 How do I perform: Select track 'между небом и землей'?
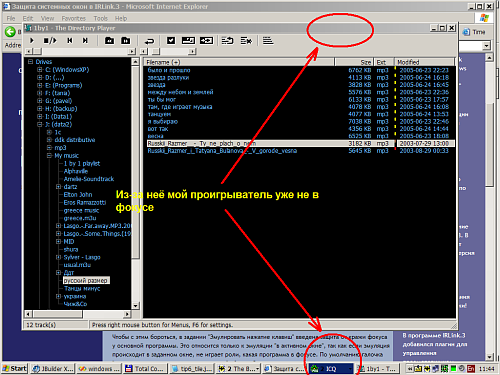(180, 92)
